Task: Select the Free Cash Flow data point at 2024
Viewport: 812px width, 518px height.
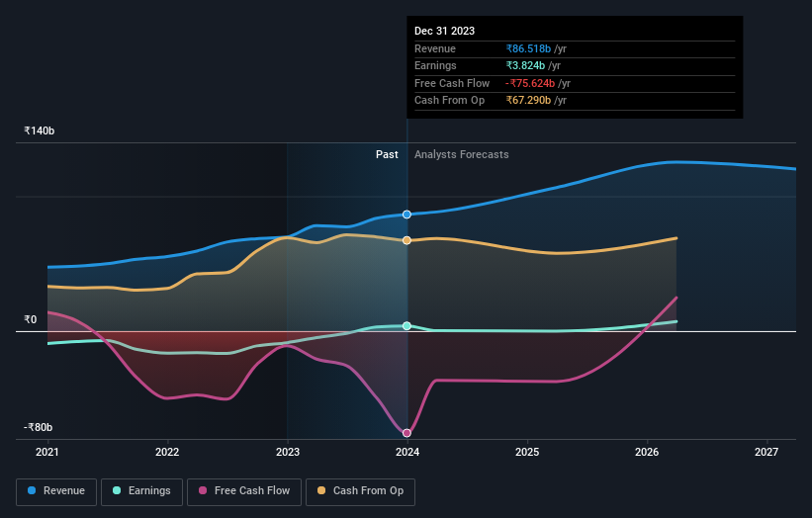Action: click(x=407, y=433)
